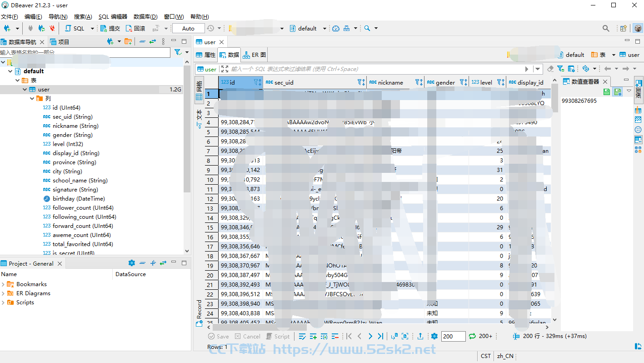Viewport: 644px width, 363px height.
Task: Click the transaction log clock icon
Action: tap(210, 28)
